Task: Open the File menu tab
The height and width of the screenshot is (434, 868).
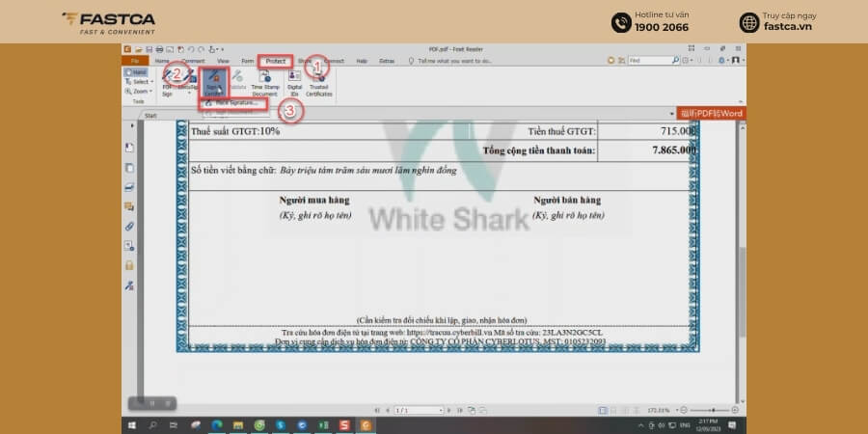Action: (134, 61)
